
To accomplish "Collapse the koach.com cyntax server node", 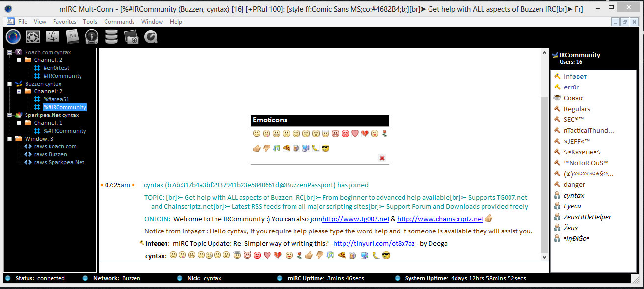I will tap(10, 52).
